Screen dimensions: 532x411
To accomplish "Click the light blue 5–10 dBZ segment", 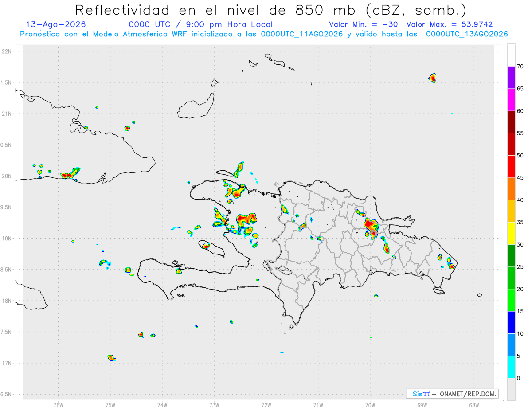I will point(511,344).
